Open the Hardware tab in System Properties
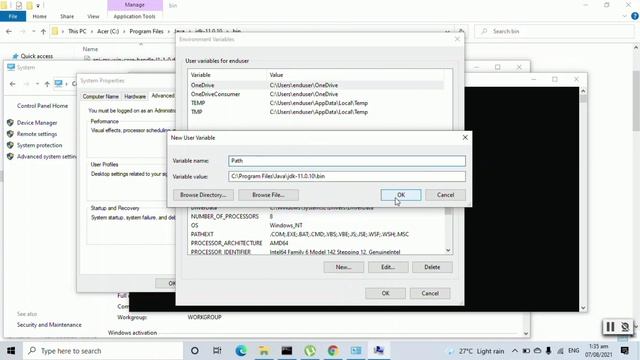The height and width of the screenshot is (360, 640). pyautogui.click(x=135, y=97)
